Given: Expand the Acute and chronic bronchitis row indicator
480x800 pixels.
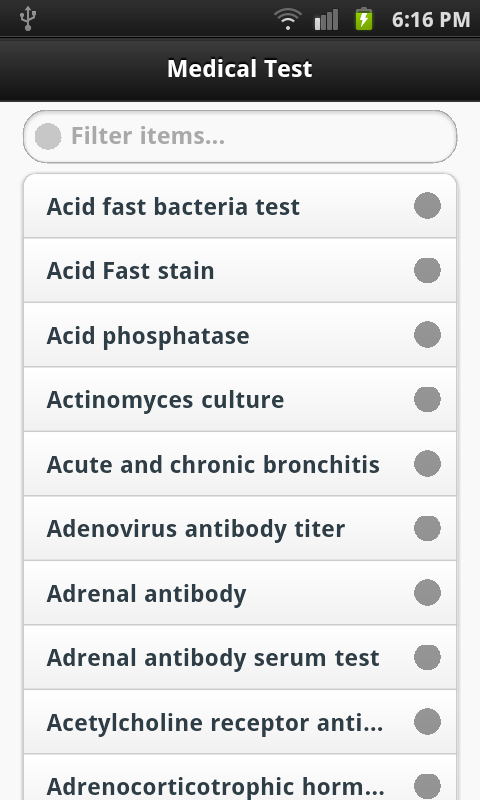Looking at the screenshot, I should click(x=427, y=464).
